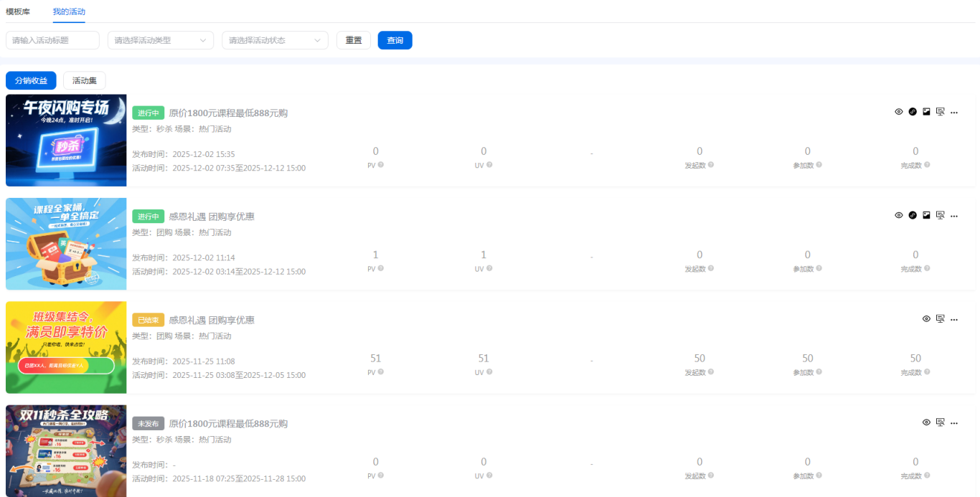Click the 重置 button

coord(353,40)
